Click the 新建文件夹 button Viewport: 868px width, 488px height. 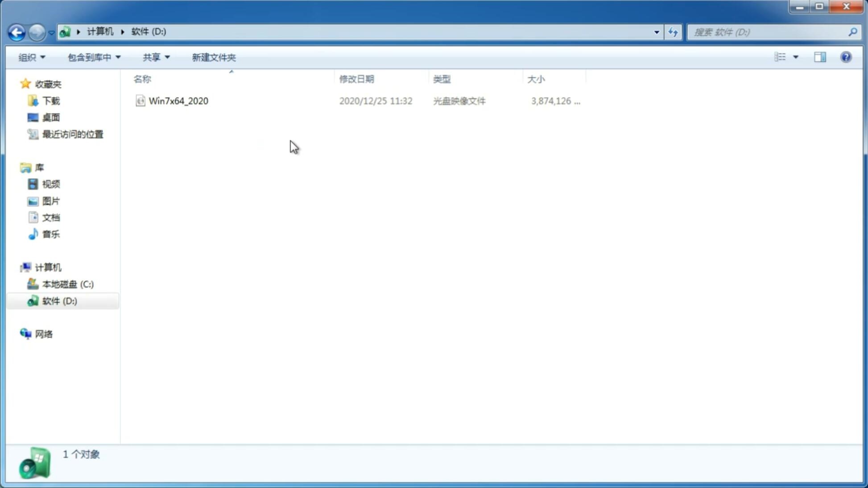pos(213,57)
